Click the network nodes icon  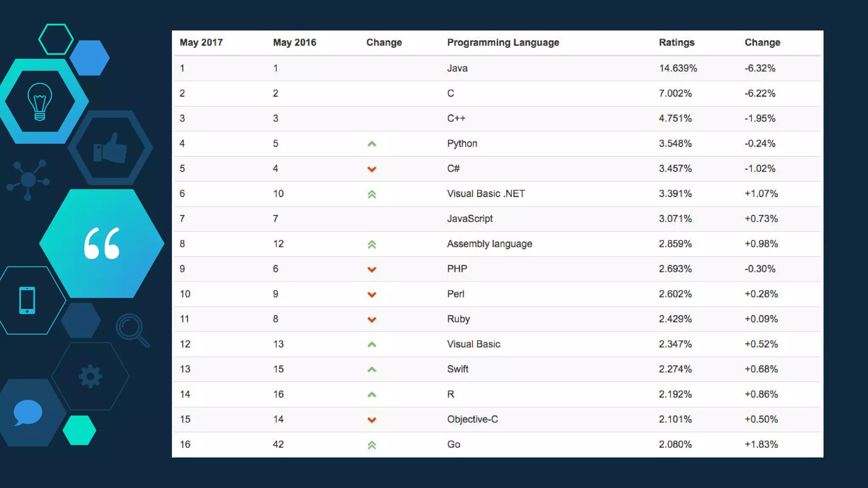(x=28, y=180)
